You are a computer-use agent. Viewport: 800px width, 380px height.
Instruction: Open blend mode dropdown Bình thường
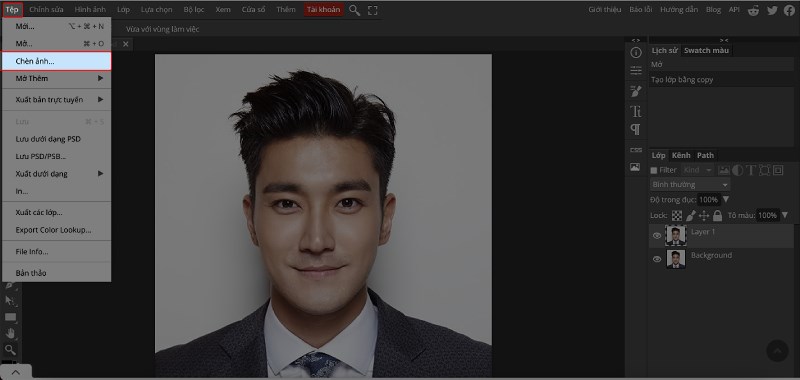[690, 184]
